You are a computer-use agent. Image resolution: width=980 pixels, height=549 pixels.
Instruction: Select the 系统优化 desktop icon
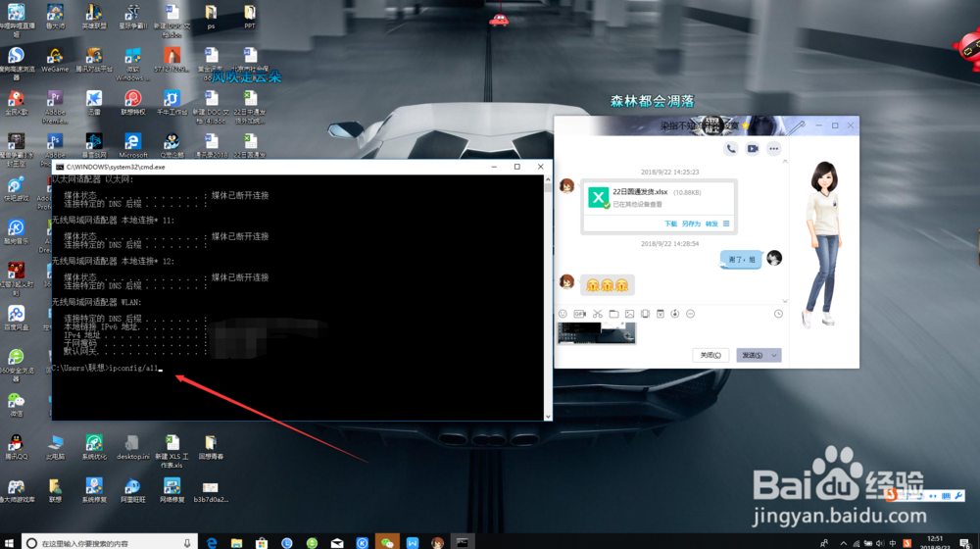[x=94, y=447]
